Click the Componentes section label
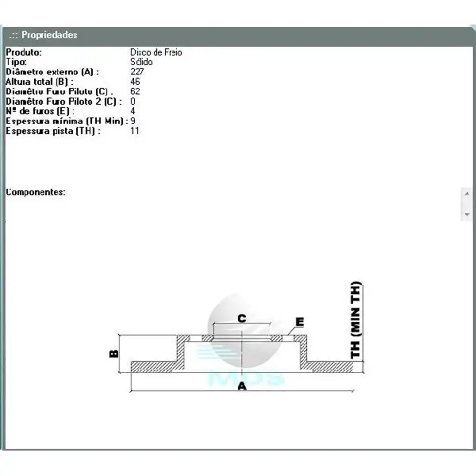 coord(36,192)
